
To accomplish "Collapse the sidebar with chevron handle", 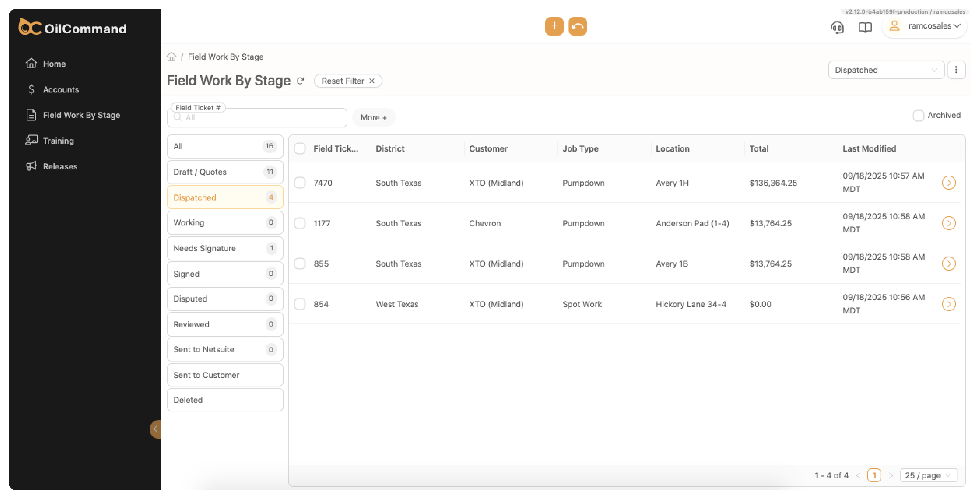I will 156,429.
